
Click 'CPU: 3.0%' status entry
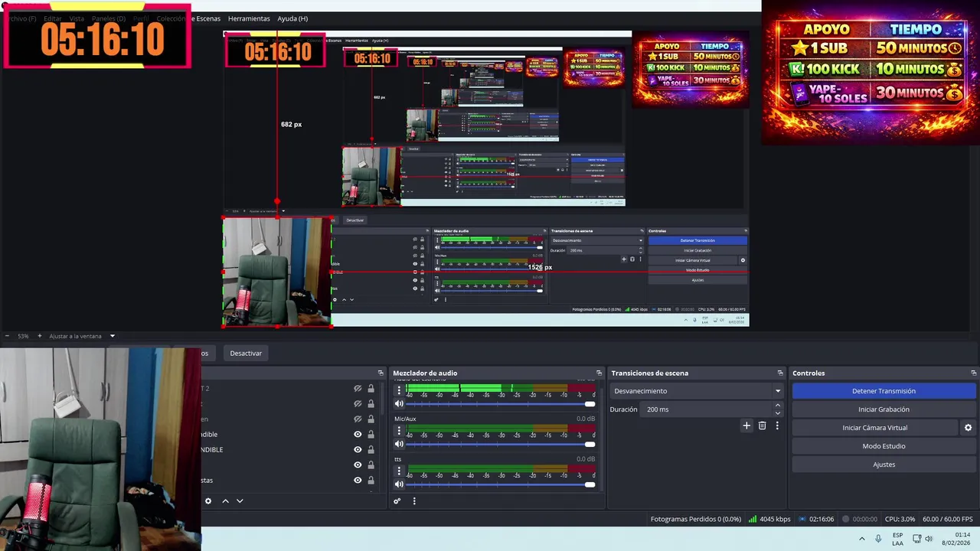coord(900,519)
